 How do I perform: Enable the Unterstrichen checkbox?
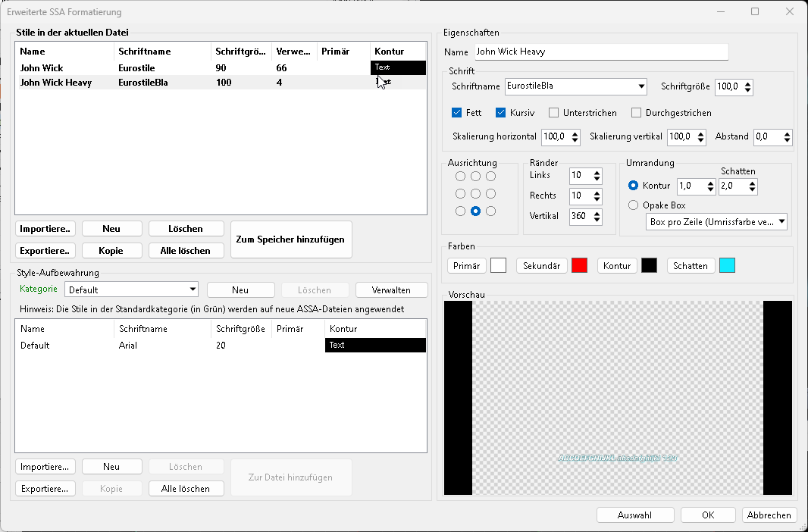pos(553,113)
